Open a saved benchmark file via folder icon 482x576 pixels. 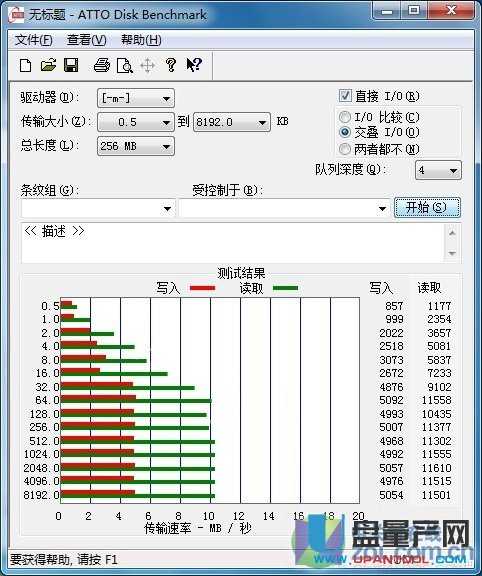click(48, 65)
